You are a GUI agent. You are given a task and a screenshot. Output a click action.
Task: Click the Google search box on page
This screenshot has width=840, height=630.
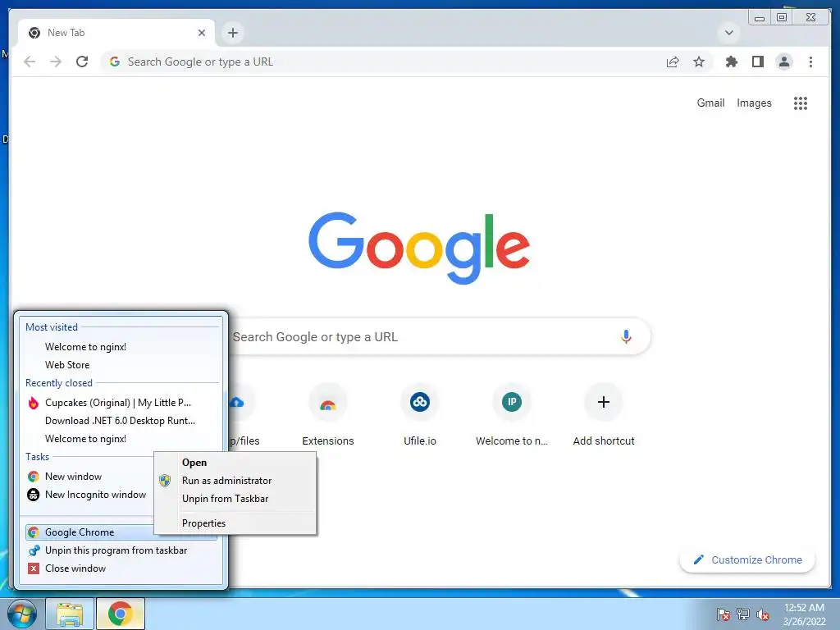tap(421, 336)
